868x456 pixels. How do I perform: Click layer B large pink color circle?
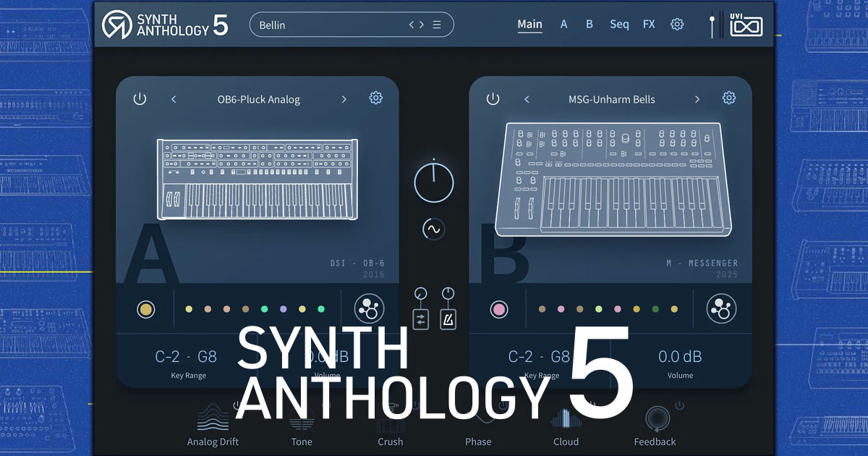point(499,310)
